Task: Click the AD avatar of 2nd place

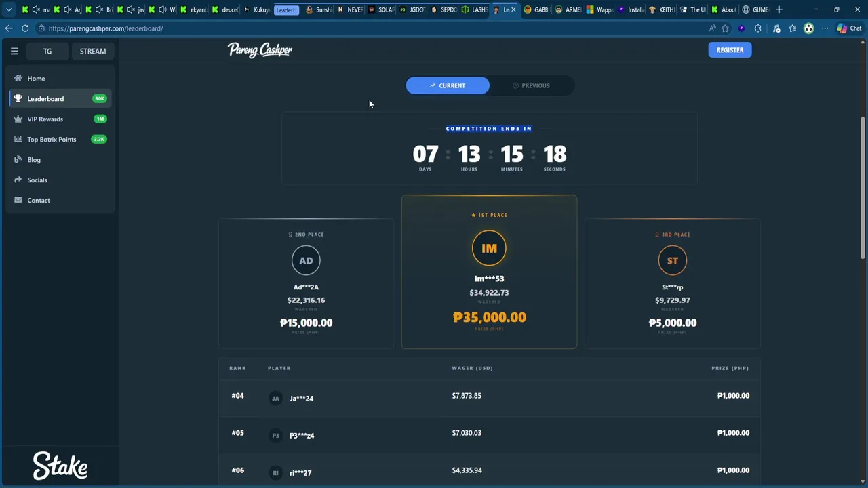Action: point(306,260)
